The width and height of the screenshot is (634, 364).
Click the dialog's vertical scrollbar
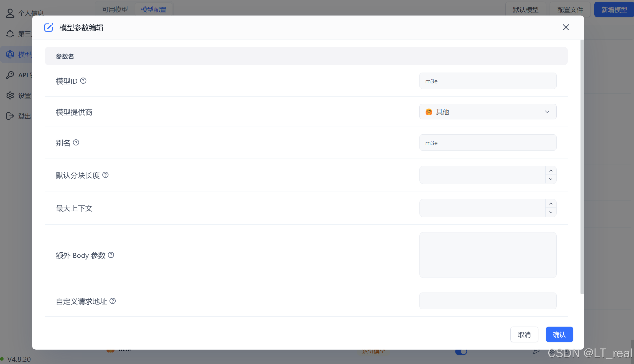[x=582, y=166]
